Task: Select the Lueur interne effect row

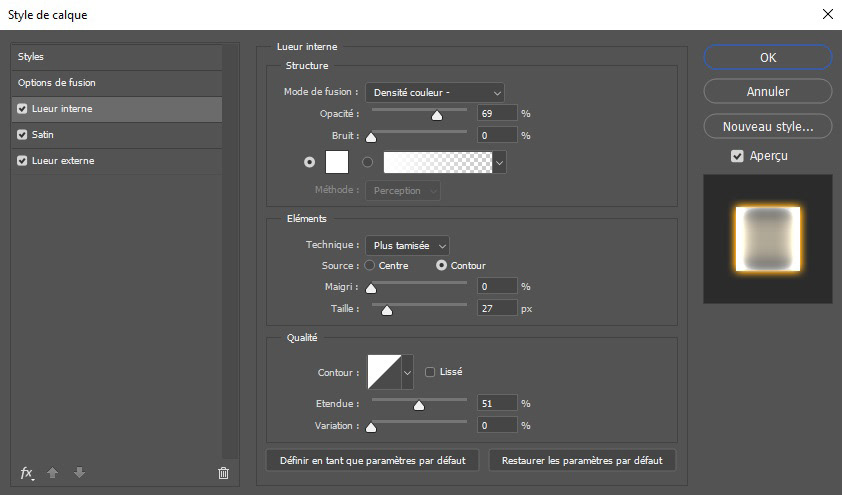Action: point(117,108)
